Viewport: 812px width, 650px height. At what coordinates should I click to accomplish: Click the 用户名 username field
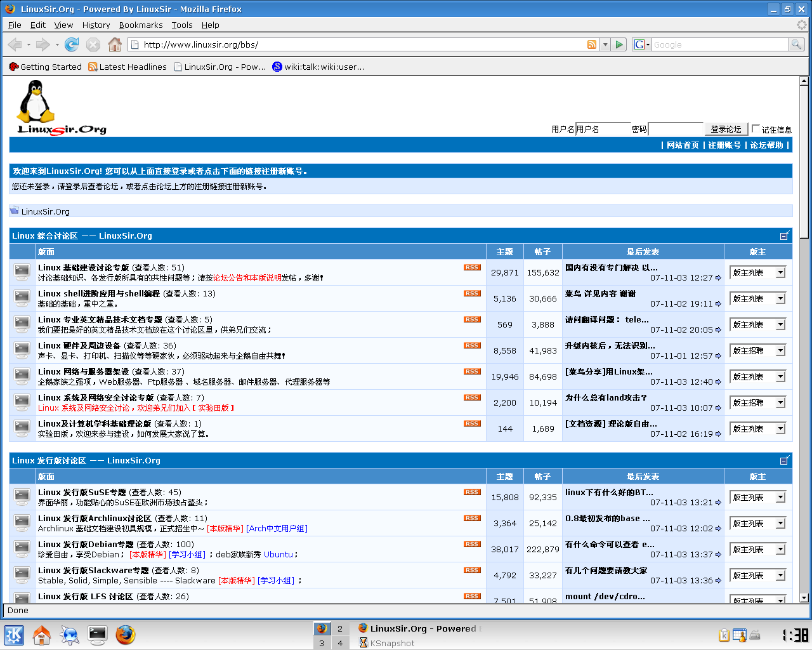tap(603, 129)
